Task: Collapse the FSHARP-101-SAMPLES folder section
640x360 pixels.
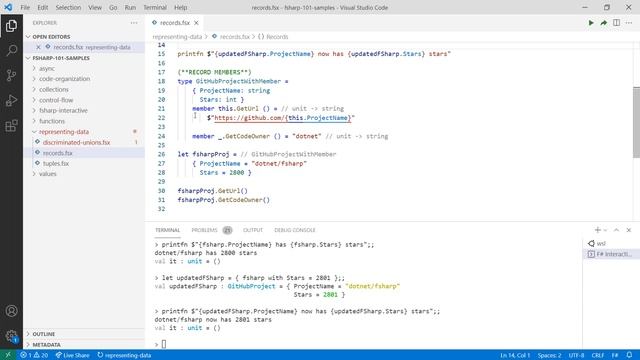Action: (x=61, y=58)
